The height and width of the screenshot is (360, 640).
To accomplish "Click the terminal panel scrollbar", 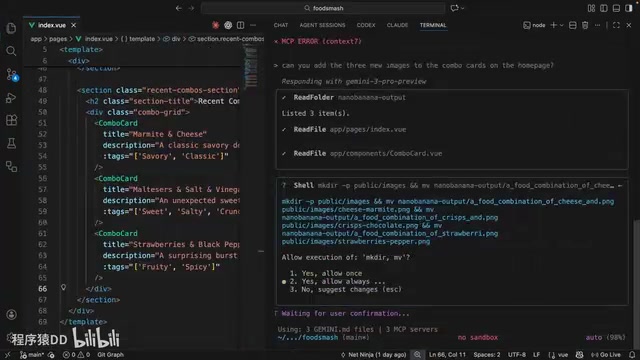I will (637, 284).
